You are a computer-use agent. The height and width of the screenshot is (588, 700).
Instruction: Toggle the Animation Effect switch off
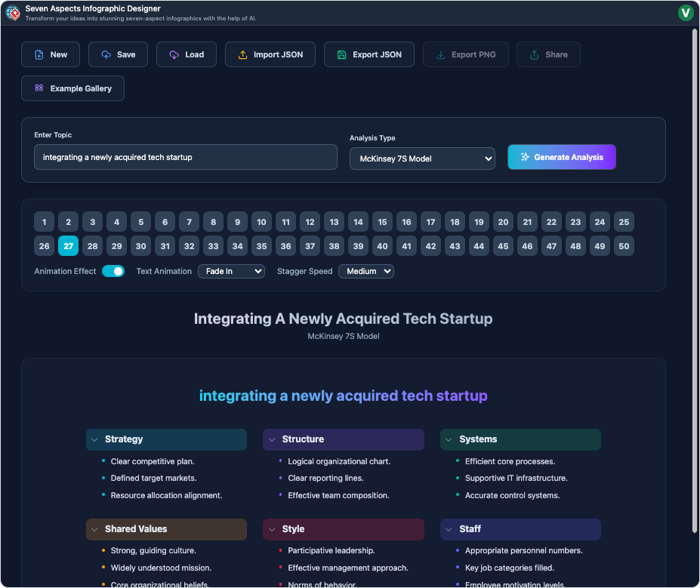pos(113,271)
